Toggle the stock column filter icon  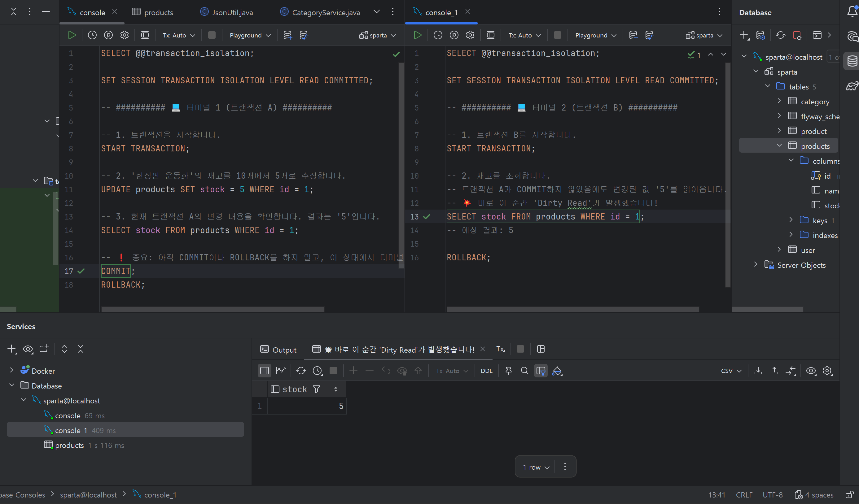(x=317, y=389)
